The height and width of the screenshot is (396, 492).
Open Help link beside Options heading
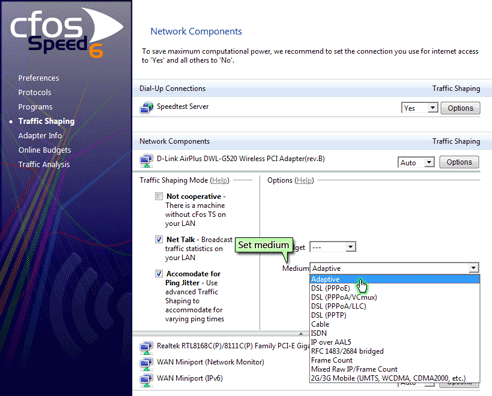pyautogui.click(x=304, y=180)
